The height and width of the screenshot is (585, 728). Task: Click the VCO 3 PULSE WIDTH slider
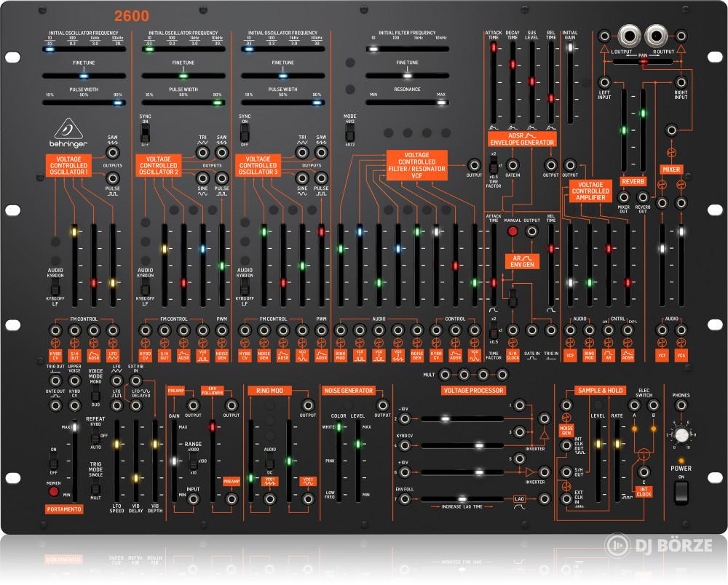coord(282,103)
